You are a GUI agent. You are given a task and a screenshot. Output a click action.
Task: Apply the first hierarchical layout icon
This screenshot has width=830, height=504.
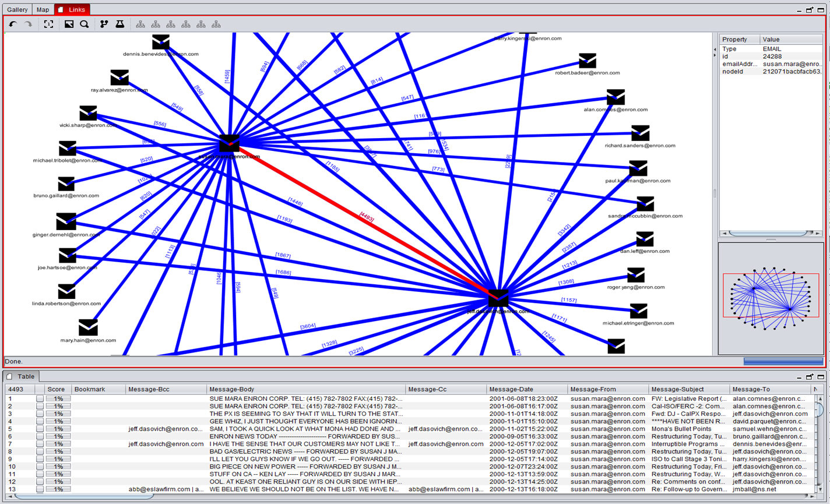142,24
